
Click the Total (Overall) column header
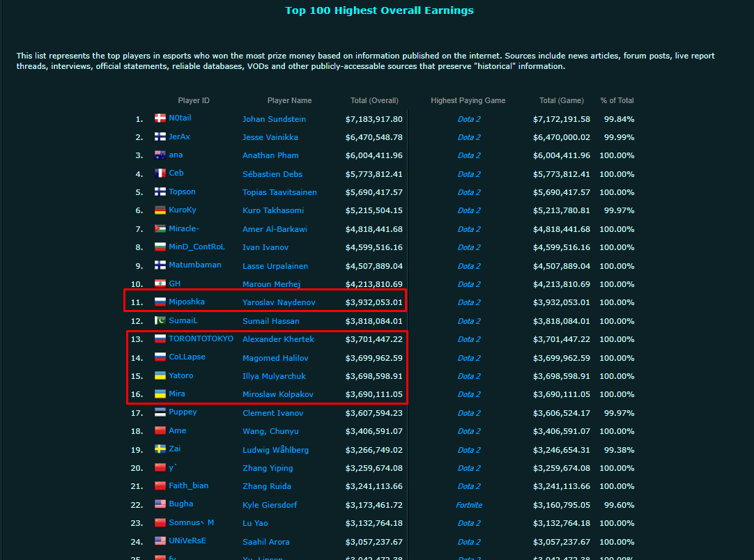point(374,100)
